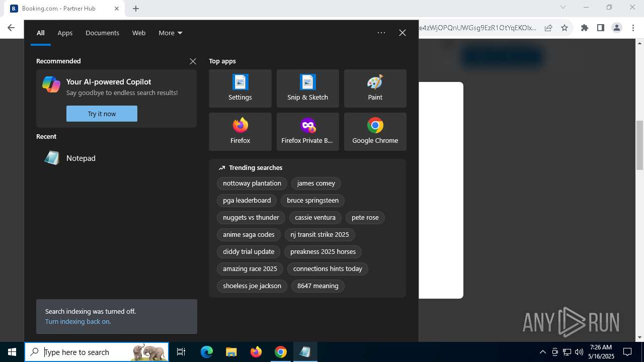Select the All search tab
The width and height of the screenshot is (644, 362).
coord(41,33)
